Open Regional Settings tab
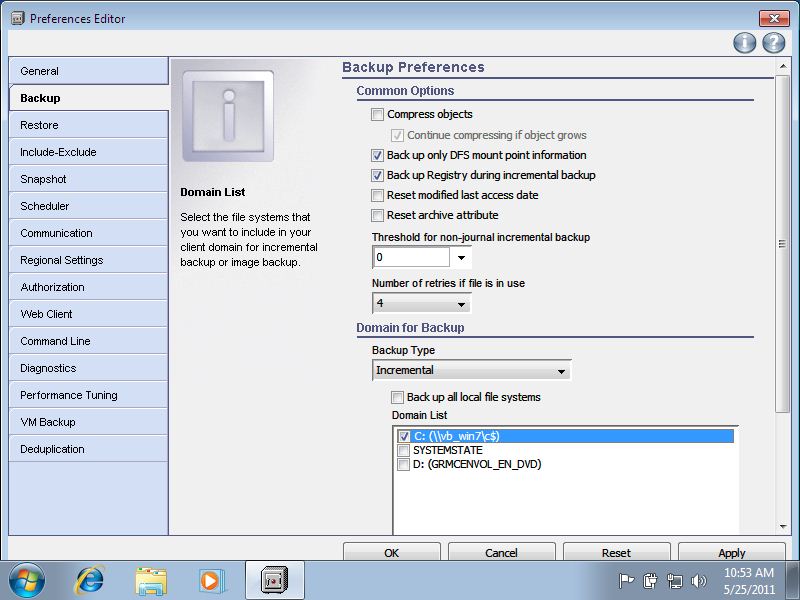This screenshot has height=600, width=800. [88, 260]
